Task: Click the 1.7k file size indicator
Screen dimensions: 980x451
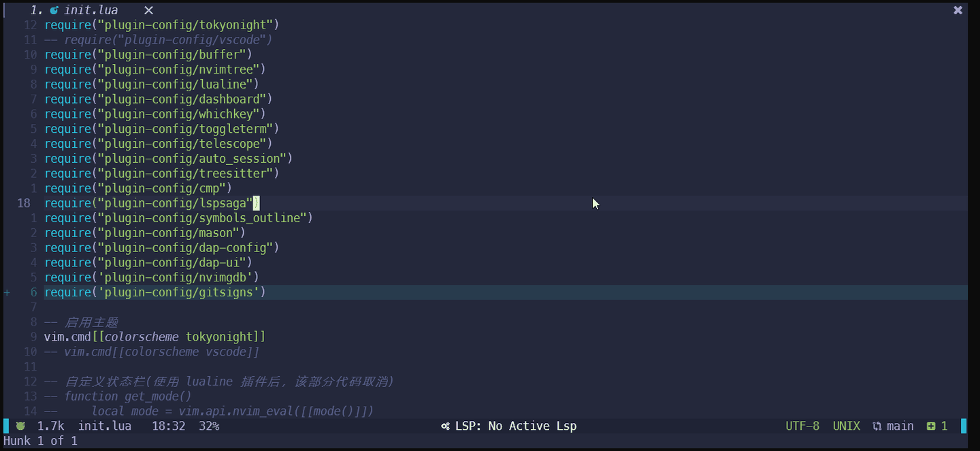Action: coord(50,426)
